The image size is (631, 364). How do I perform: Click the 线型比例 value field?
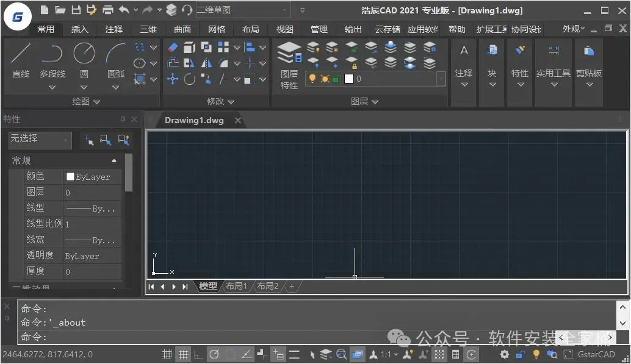click(92, 224)
